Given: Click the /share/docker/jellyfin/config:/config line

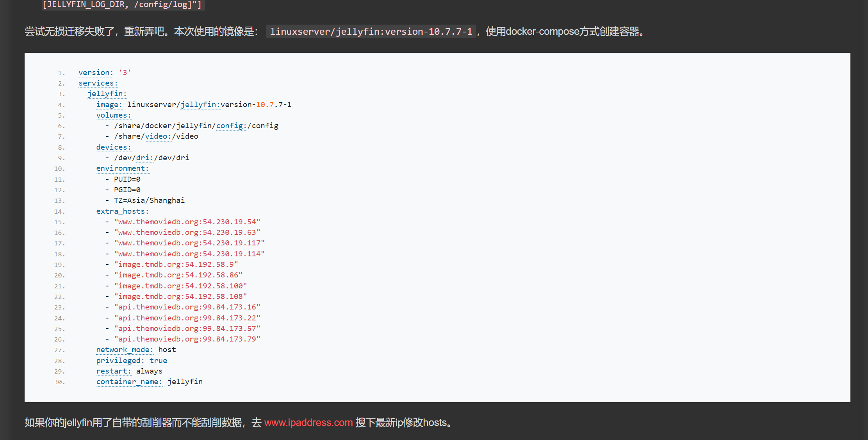Looking at the screenshot, I should [192, 126].
